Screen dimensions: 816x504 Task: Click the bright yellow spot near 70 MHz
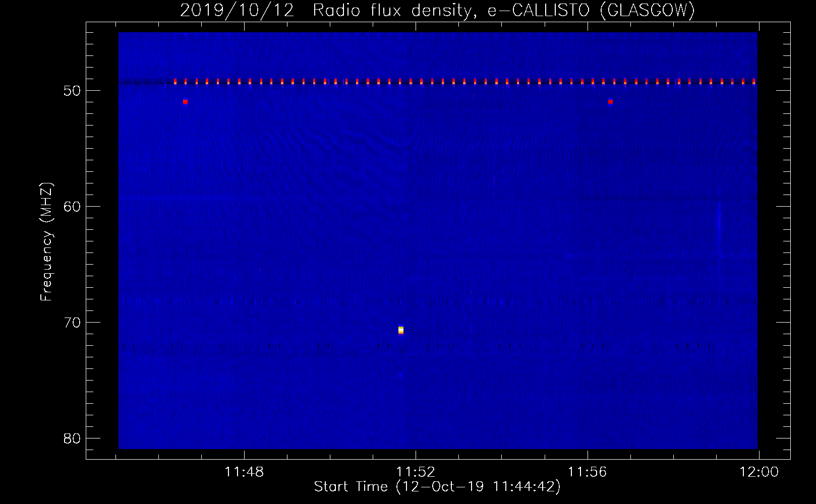[401, 330]
